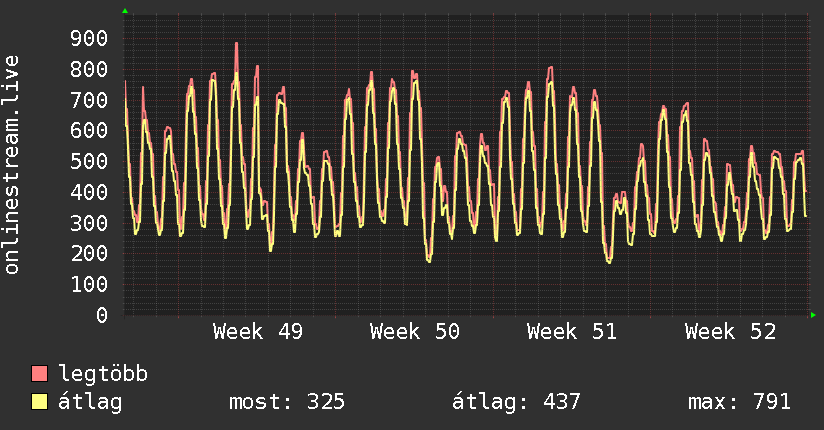Click the Week 51 axis label
Image resolution: width=824 pixels, height=430 pixels.
[x=572, y=332]
